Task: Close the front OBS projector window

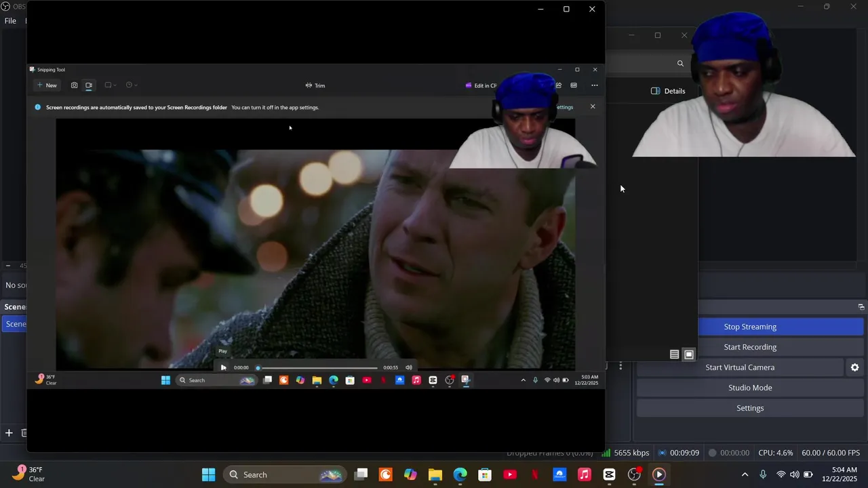Action: (592, 9)
